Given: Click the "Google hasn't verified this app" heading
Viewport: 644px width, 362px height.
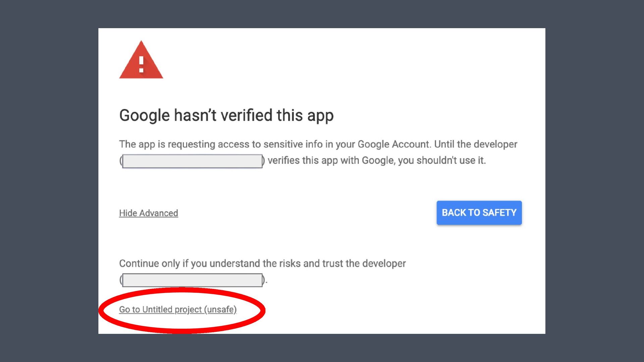Looking at the screenshot, I should 226,115.
